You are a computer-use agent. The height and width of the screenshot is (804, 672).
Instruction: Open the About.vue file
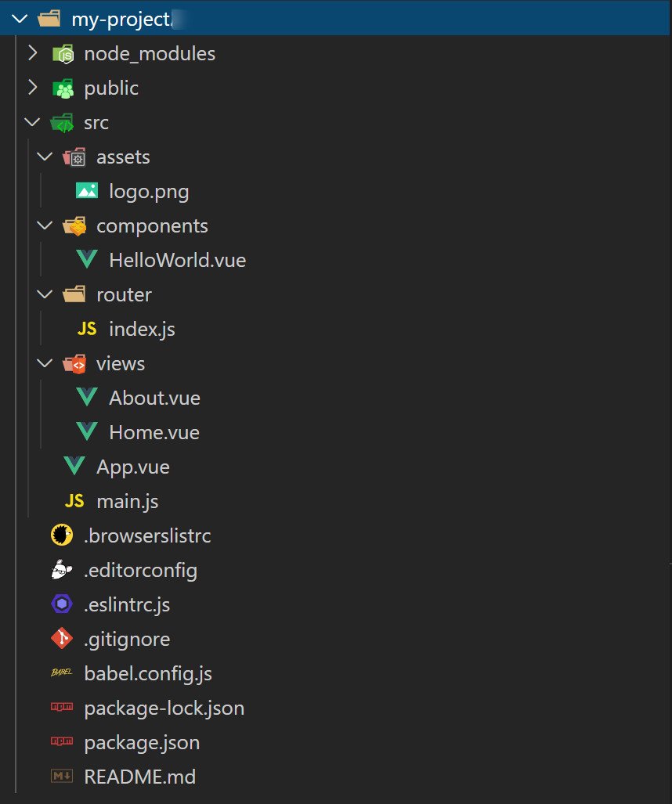click(154, 398)
